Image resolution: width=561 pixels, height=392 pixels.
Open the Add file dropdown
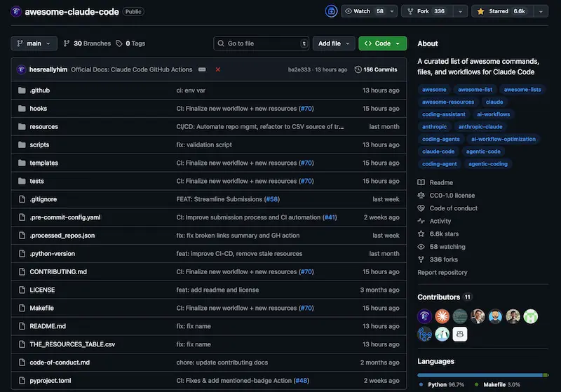(334, 43)
